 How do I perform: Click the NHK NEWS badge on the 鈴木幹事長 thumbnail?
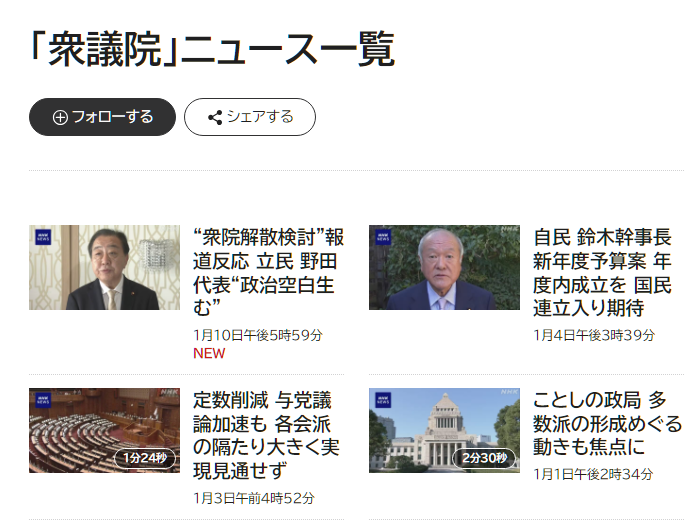point(383,237)
